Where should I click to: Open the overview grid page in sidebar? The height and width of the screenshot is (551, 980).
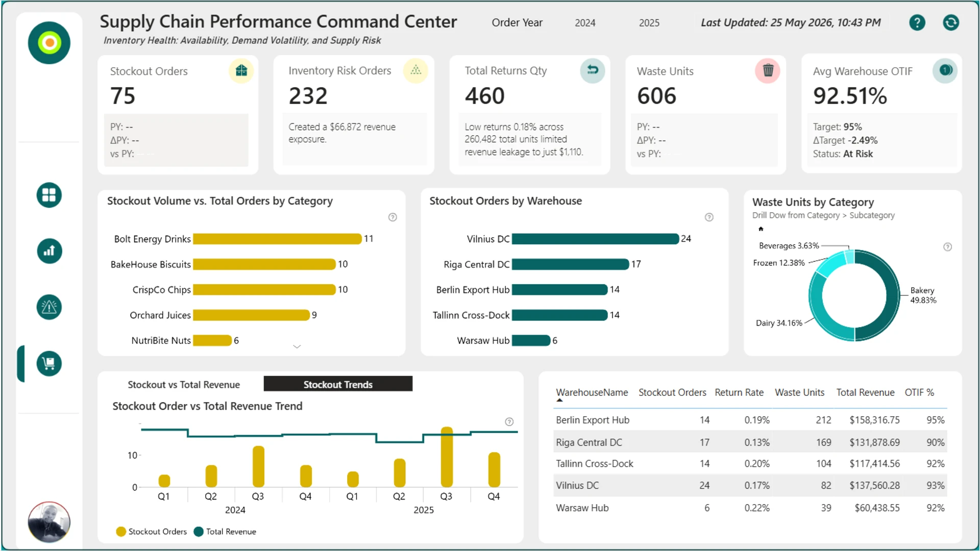(x=49, y=195)
